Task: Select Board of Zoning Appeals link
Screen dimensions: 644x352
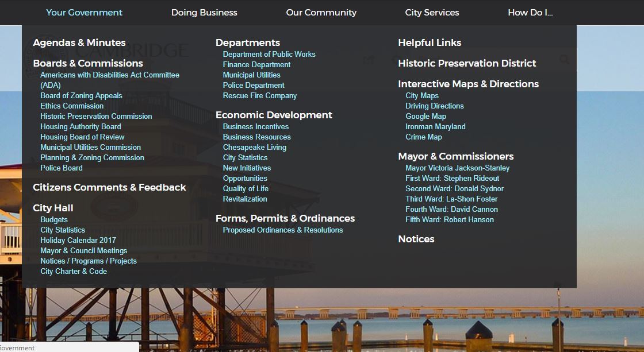Action: click(x=81, y=95)
